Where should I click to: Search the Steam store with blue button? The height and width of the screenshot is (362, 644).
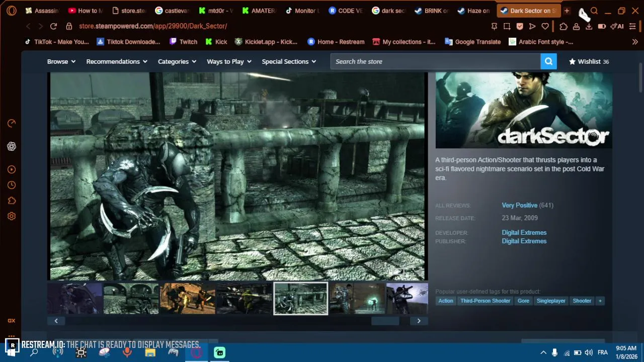point(548,61)
